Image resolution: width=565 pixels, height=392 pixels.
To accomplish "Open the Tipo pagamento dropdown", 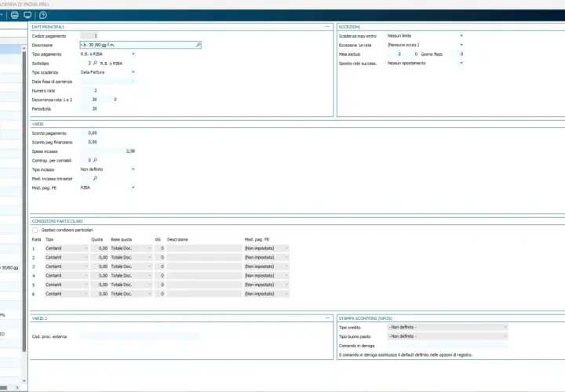I will tap(133, 54).
